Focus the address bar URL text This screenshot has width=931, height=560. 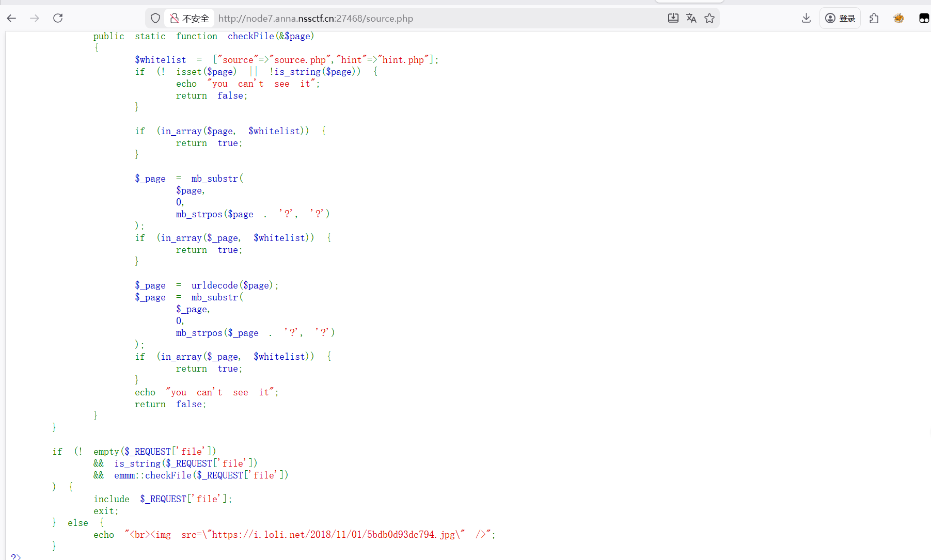click(315, 19)
